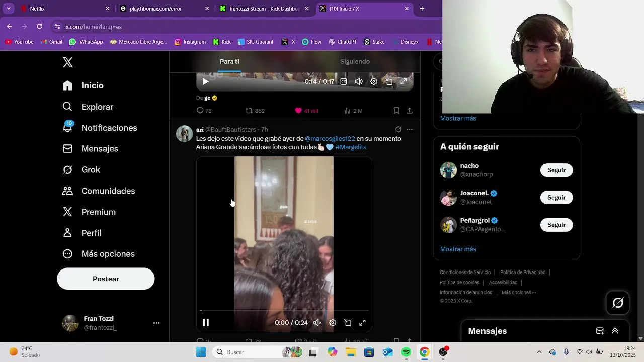Screen dimensions: 644x362
Task: Open Notificaciones with the 10 badge
Action: [100, 128]
